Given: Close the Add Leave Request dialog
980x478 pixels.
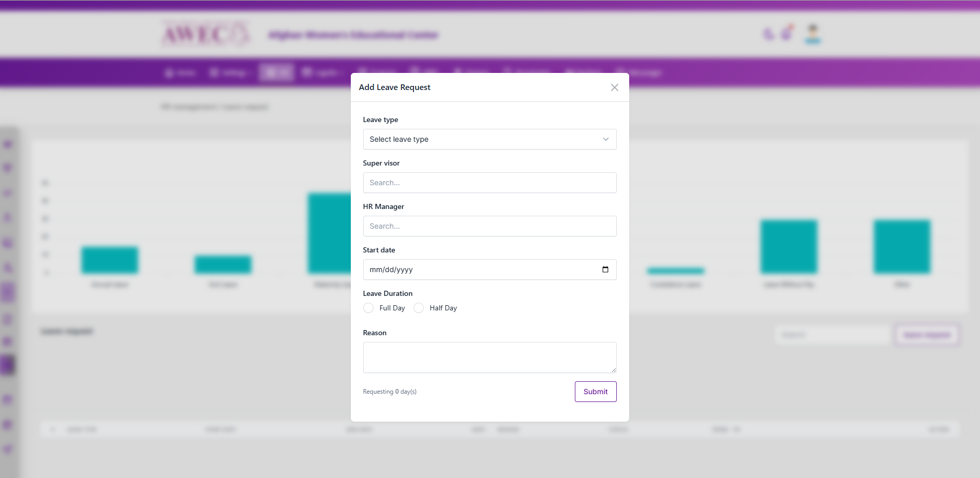Looking at the screenshot, I should (x=614, y=87).
